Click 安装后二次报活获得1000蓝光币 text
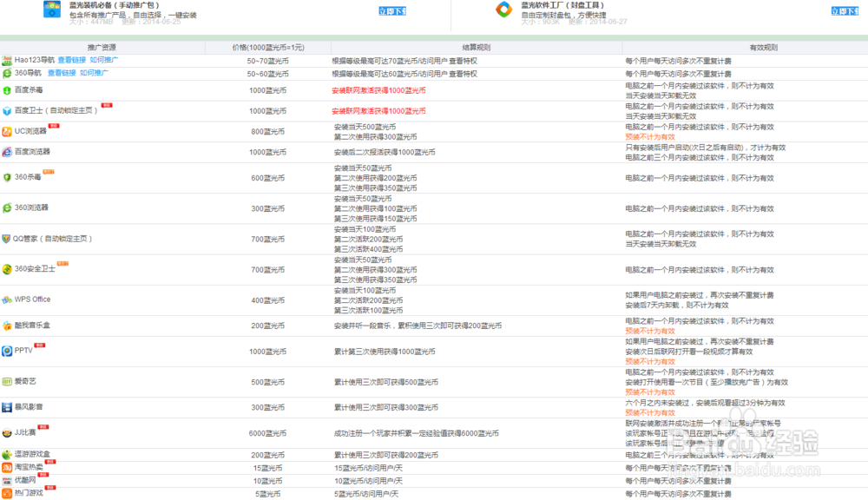The height and width of the screenshot is (500, 868). coord(385,152)
